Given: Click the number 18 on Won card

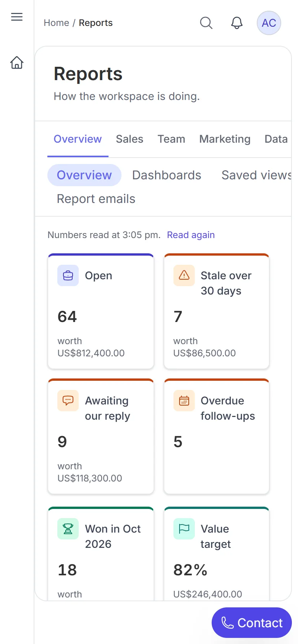Looking at the screenshot, I should pyautogui.click(x=67, y=570).
